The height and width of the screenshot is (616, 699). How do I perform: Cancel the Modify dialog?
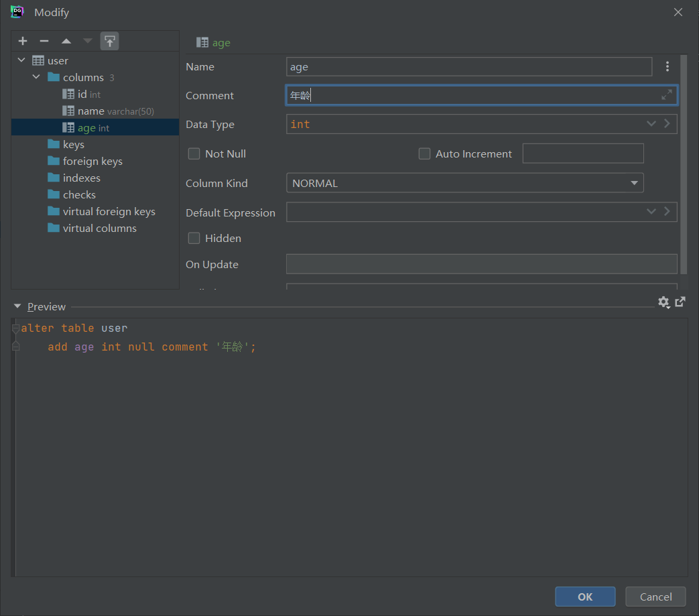[x=655, y=596]
